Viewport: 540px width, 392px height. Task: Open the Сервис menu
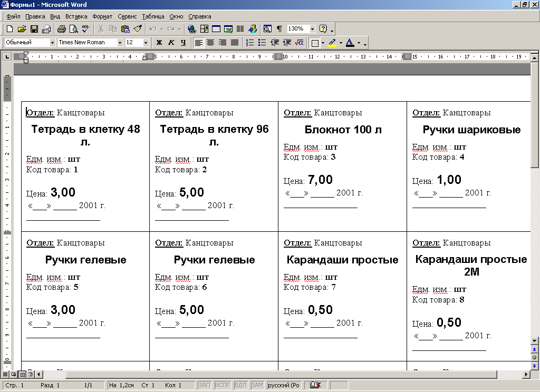tap(127, 16)
